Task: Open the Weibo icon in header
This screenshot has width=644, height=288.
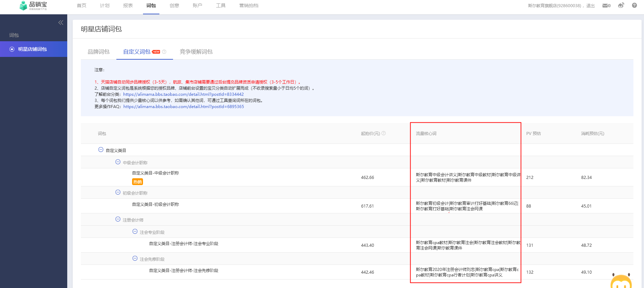Action: click(x=621, y=5)
